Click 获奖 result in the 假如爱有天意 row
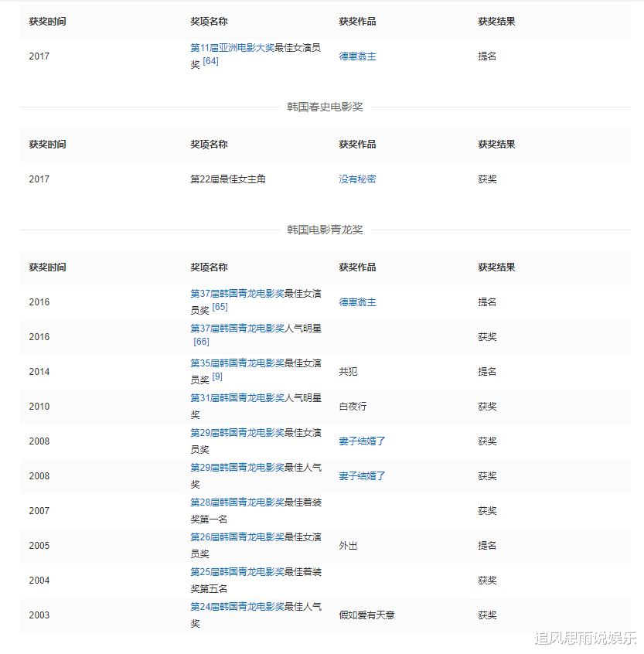Screen dimensions: 644x654 (487, 615)
